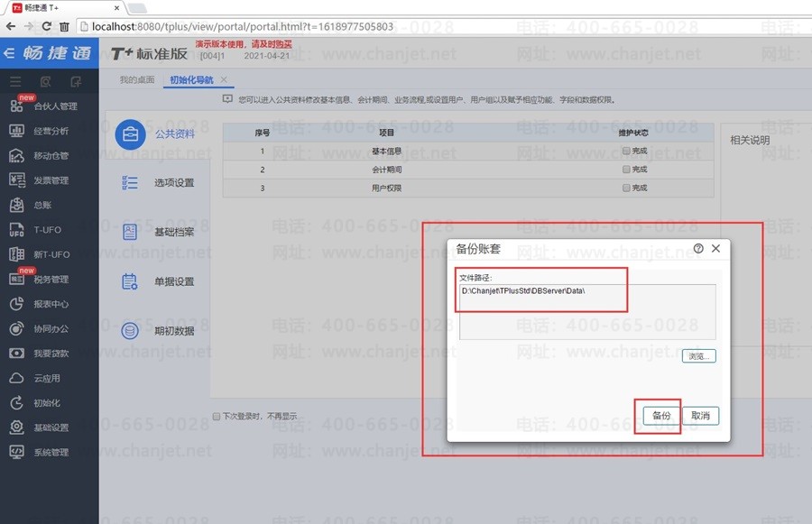Click the browser reload icon

coord(47,26)
